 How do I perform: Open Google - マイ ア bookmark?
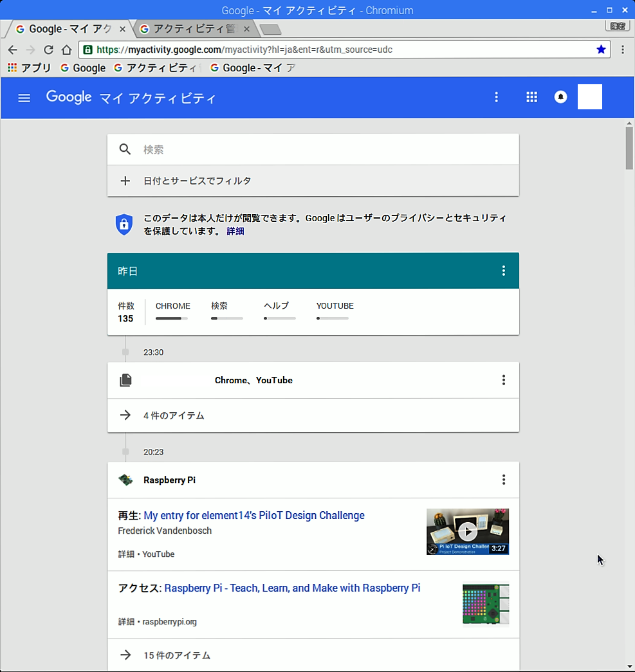point(253,68)
